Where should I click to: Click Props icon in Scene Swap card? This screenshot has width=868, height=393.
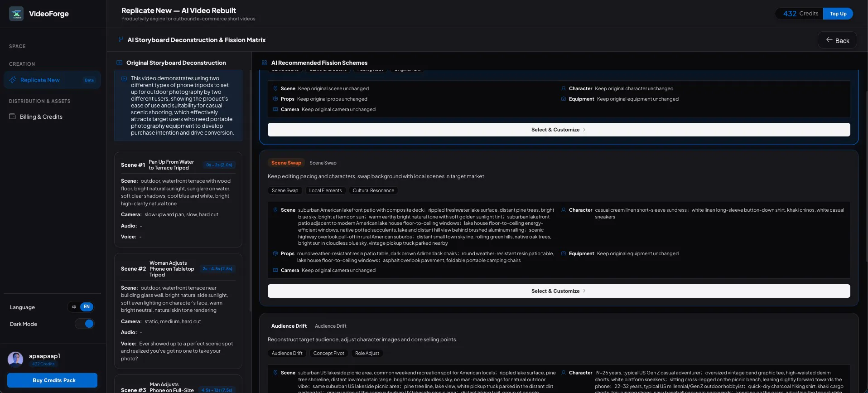pos(275,253)
